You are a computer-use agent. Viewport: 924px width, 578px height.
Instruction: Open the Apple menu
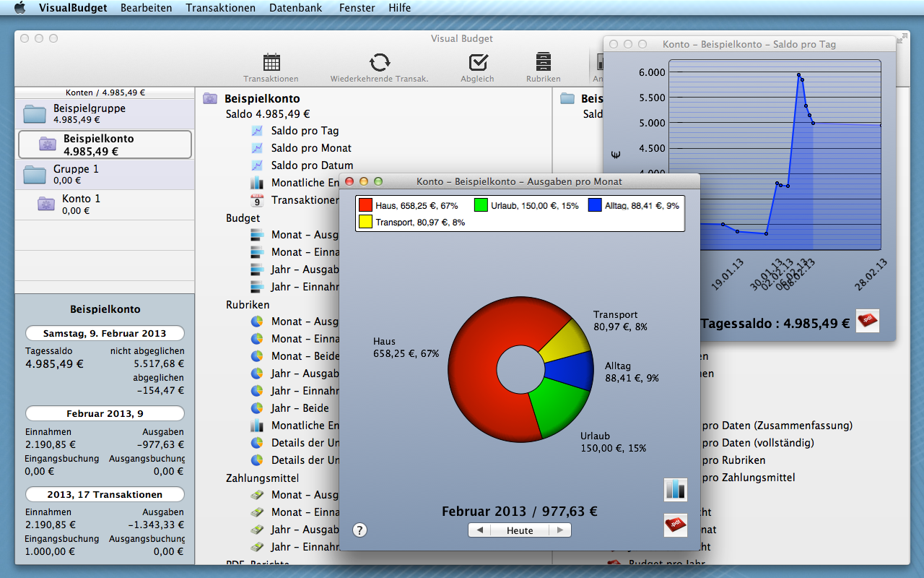click(x=19, y=8)
